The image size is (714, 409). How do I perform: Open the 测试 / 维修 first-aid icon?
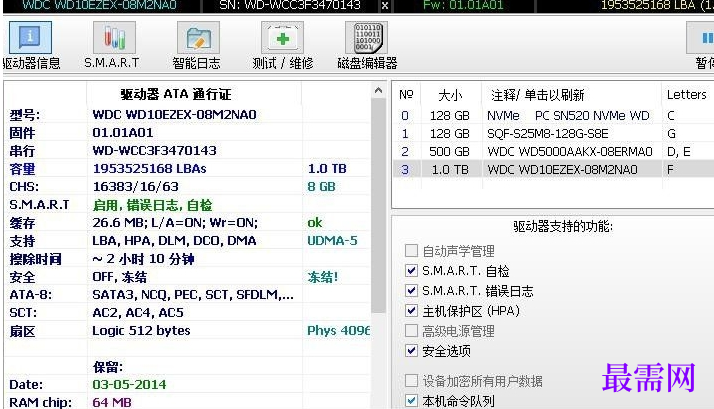(x=282, y=37)
